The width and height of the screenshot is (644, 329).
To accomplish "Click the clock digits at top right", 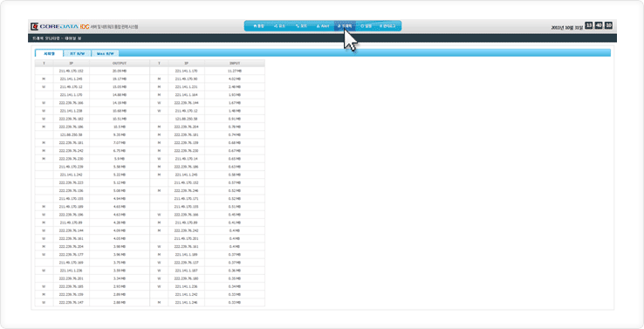I will (x=599, y=25).
